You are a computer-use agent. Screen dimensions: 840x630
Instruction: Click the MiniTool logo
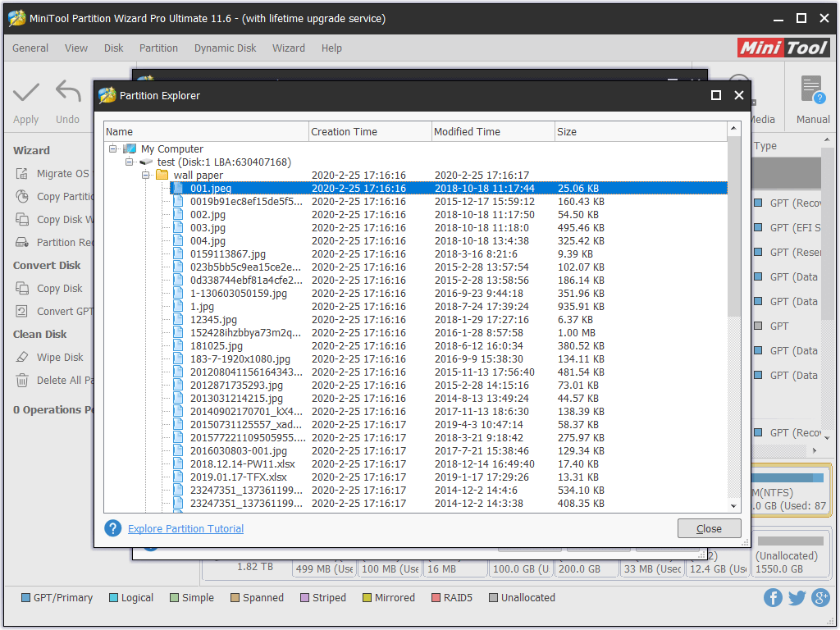click(x=783, y=48)
